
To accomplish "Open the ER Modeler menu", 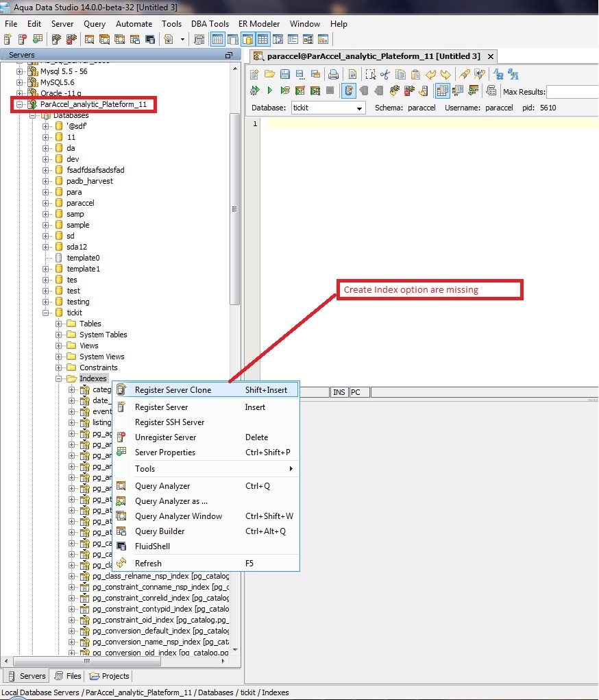I will click(x=259, y=24).
